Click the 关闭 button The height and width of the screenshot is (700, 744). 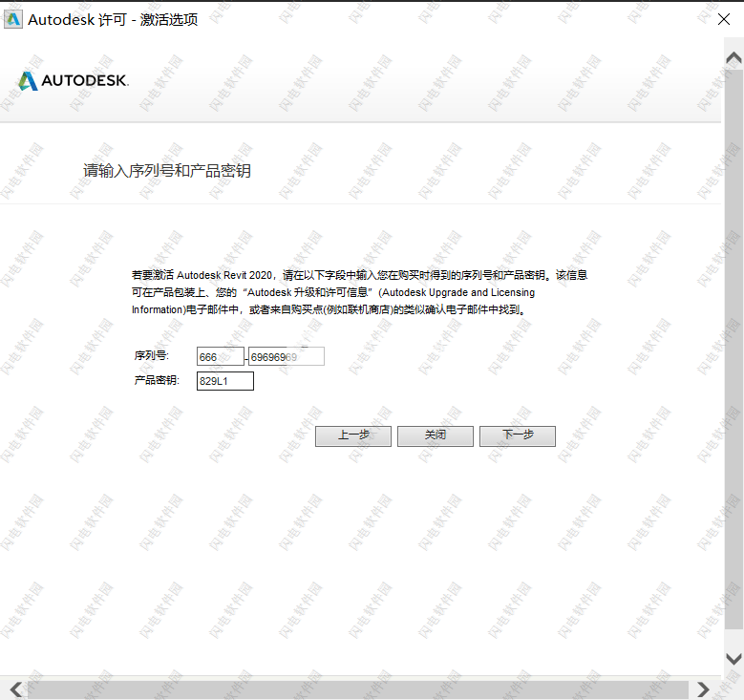(436, 435)
